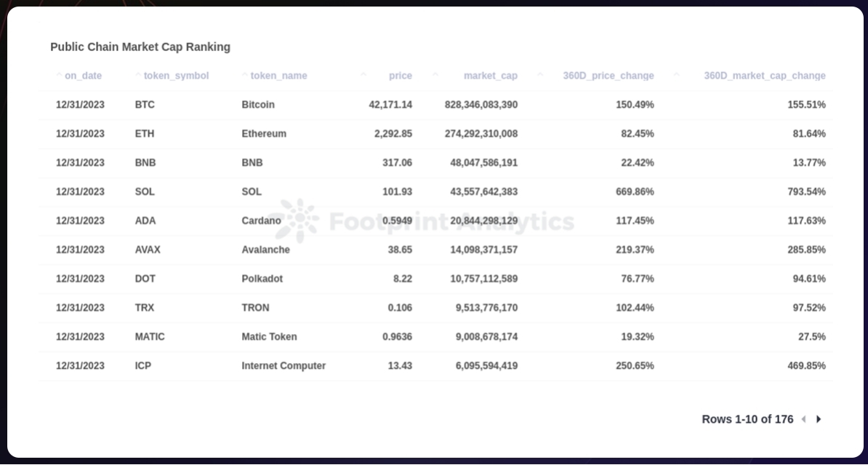
Task: Click the Public Chain Market Cap Ranking title
Action: pos(140,47)
